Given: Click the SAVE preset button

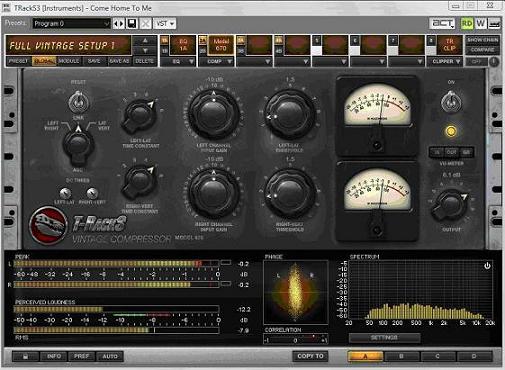Looking at the screenshot, I should coord(94,61).
